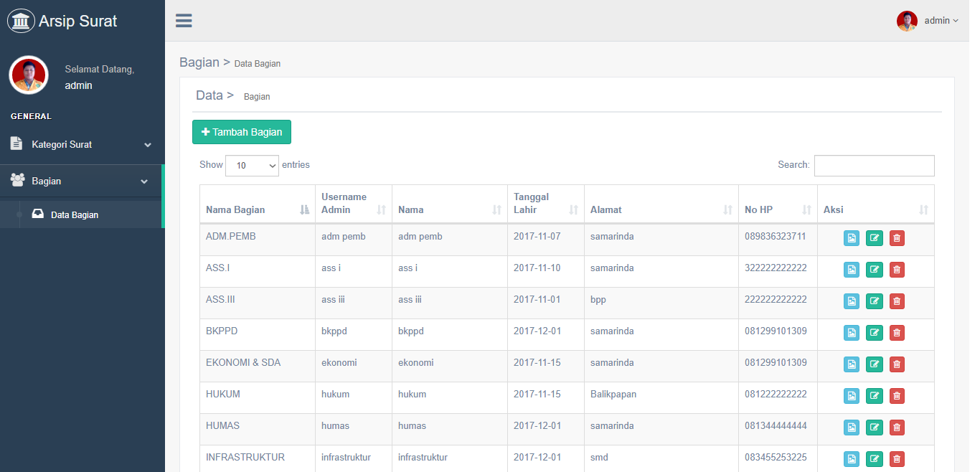This screenshot has height=472, width=980.
Task: Collapse the Bagian sidebar menu
Action: click(x=82, y=181)
